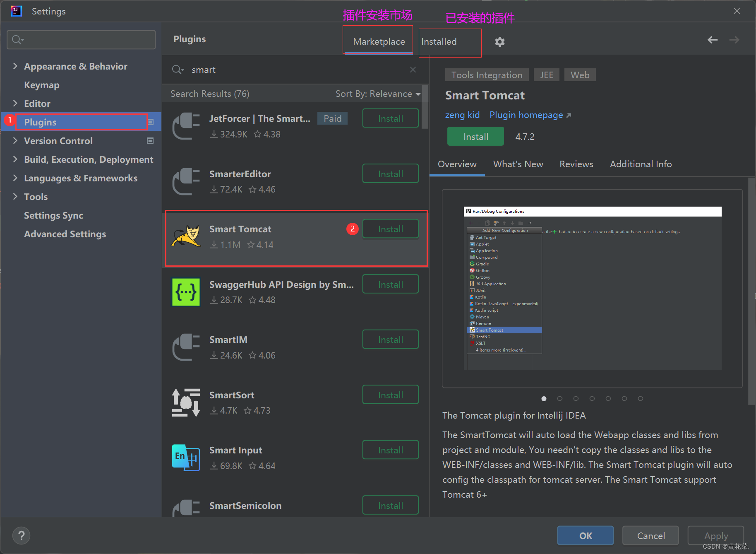Install SwaggerHub API Design plugin
756x554 pixels.
tap(391, 284)
